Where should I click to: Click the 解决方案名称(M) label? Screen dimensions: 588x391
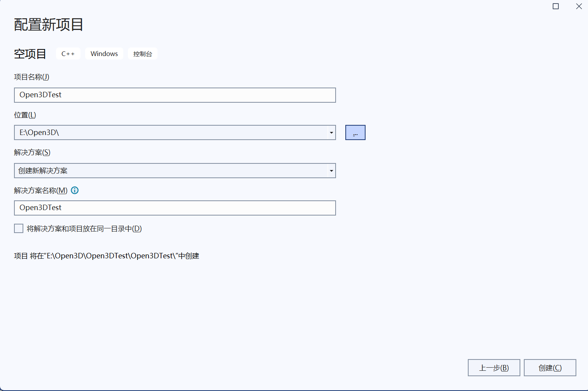coord(41,191)
